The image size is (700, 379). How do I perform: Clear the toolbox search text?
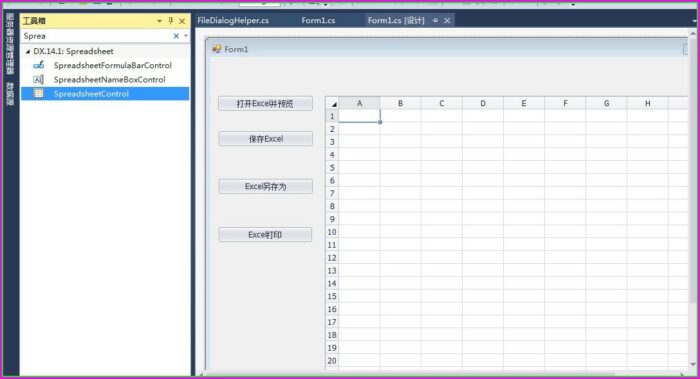tap(176, 36)
